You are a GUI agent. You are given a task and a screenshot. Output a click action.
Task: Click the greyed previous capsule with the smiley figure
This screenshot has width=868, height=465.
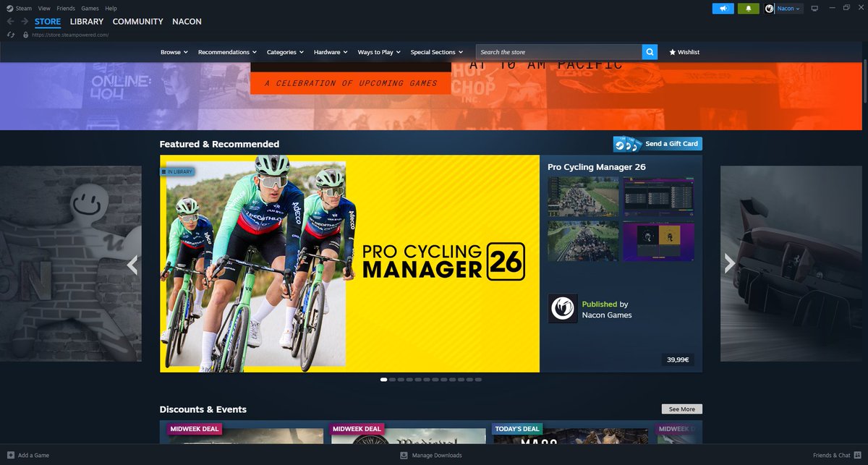click(x=71, y=264)
